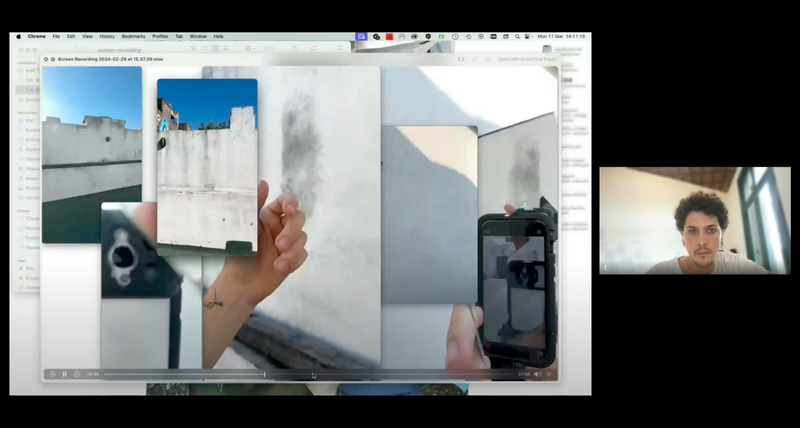Image resolution: width=800 pixels, height=428 pixels.
Task: Click the rotate icon in Quick Look
Action: [474, 60]
